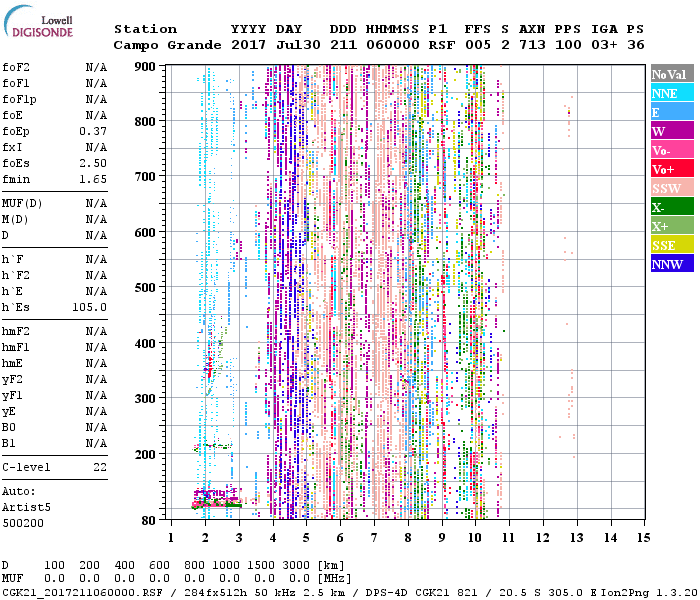
Task: Click the h`Es value 105.0
Action: click(x=90, y=307)
